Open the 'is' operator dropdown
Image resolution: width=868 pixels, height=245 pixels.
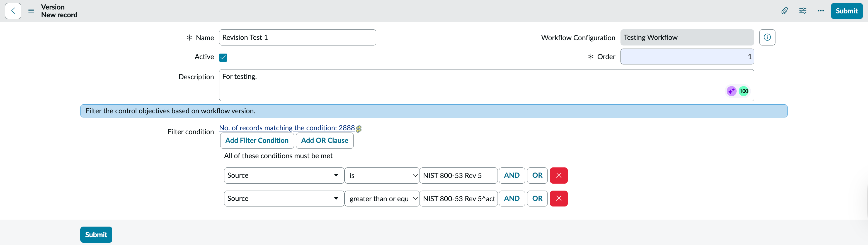pyautogui.click(x=382, y=176)
